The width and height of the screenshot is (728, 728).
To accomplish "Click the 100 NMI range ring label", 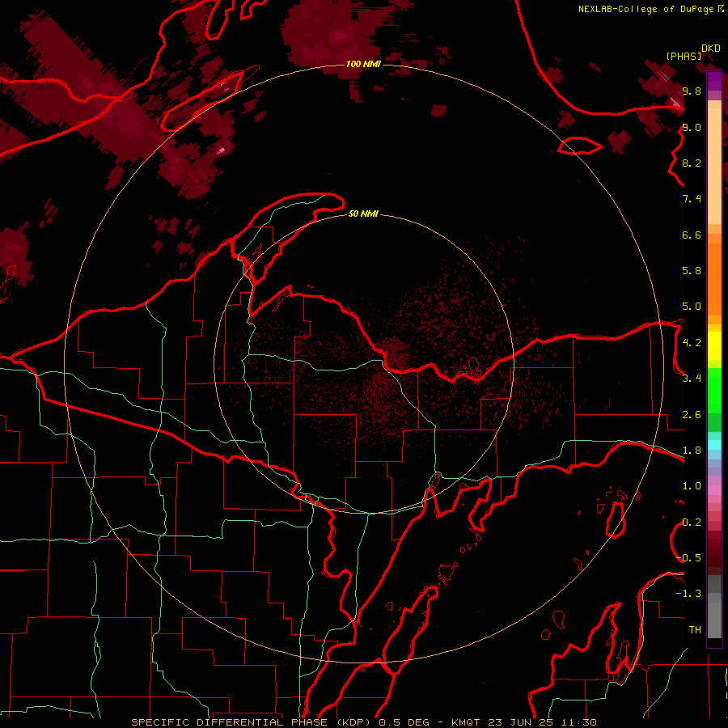I will (363, 64).
